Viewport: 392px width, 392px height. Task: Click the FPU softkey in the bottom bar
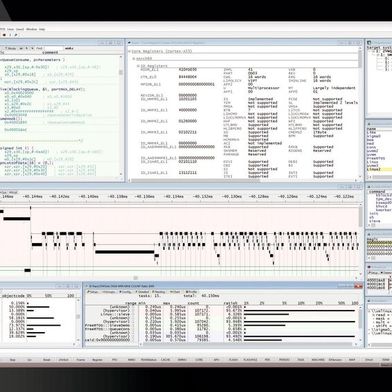pos(114,360)
